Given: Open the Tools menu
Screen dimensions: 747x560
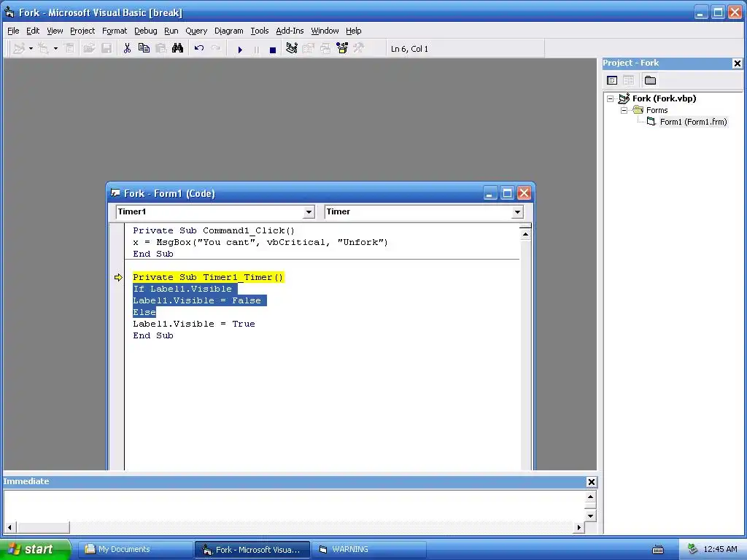Looking at the screenshot, I should (260, 31).
